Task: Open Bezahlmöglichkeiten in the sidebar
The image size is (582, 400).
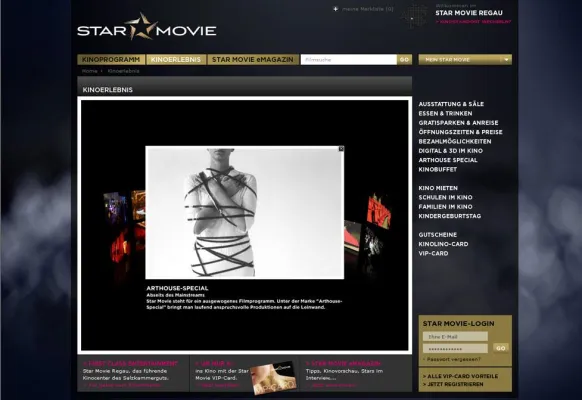Action: tap(455, 141)
